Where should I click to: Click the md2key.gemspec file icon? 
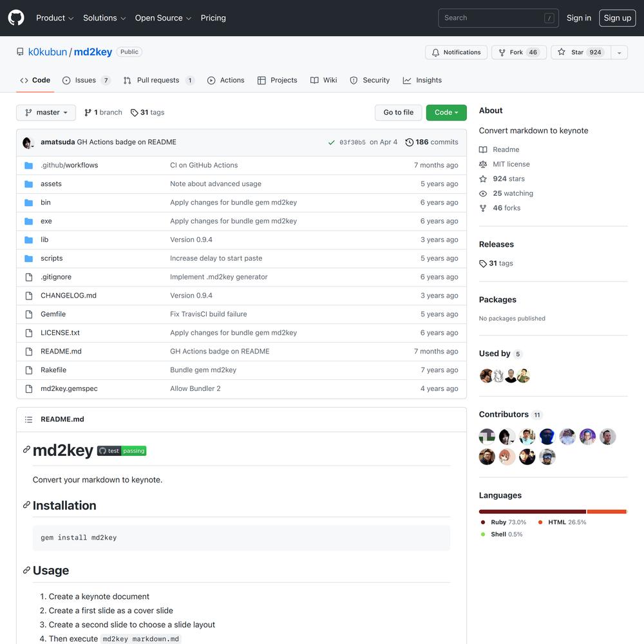coord(29,388)
